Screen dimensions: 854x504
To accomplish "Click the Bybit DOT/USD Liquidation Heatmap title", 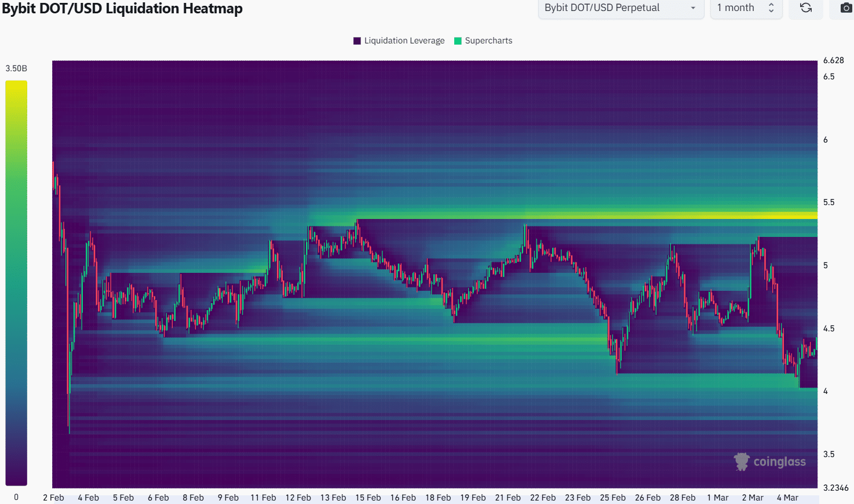I will point(122,9).
